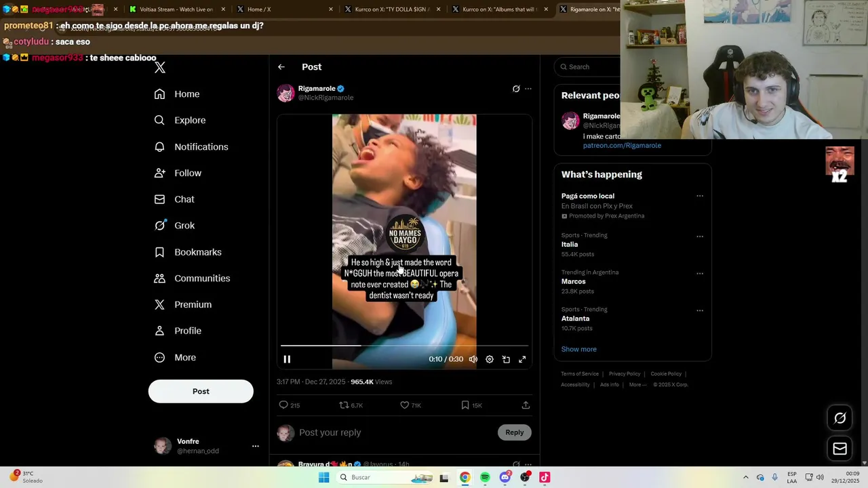Open TikTok icon in taskbar
Image resolution: width=868 pixels, height=488 pixels.
click(545, 477)
